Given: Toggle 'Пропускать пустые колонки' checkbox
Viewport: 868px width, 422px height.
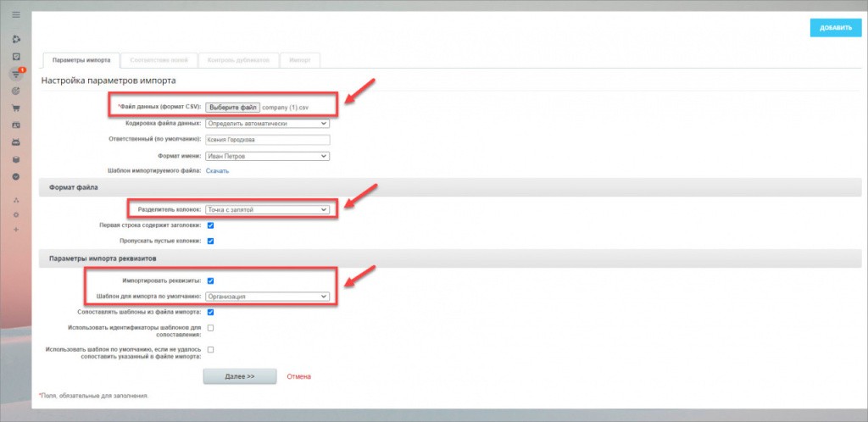Looking at the screenshot, I should pyautogui.click(x=210, y=242).
